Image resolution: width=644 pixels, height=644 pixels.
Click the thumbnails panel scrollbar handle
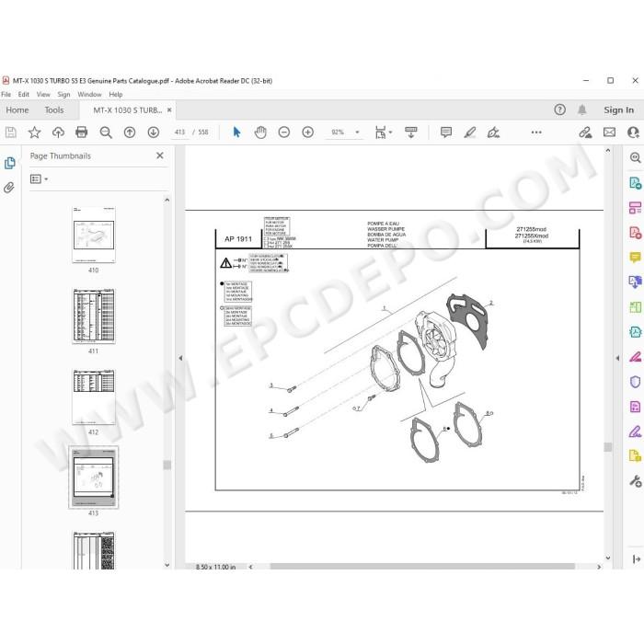pos(167,465)
